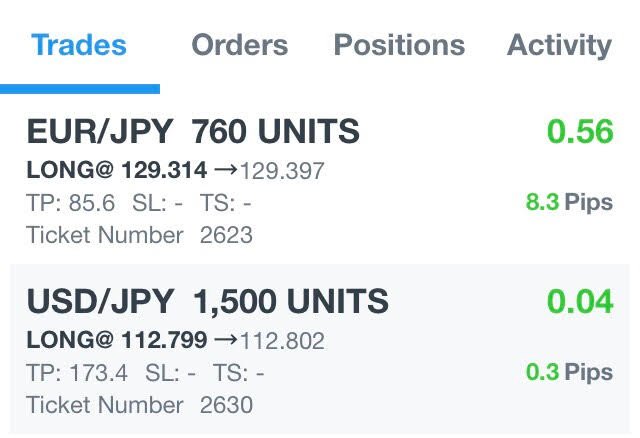This screenshot has width=640, height=438.
Task: Open the USD/JPY 1,500 units trade
Action: (x=208, y=302)
